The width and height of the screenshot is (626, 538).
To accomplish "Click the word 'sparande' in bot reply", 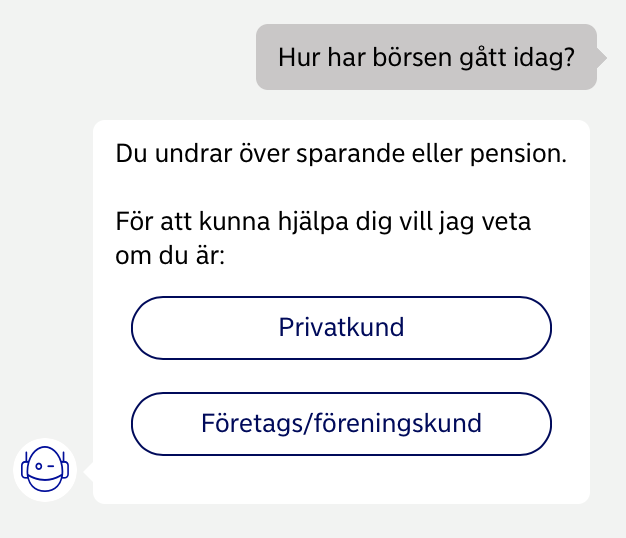I will point(351,154).
